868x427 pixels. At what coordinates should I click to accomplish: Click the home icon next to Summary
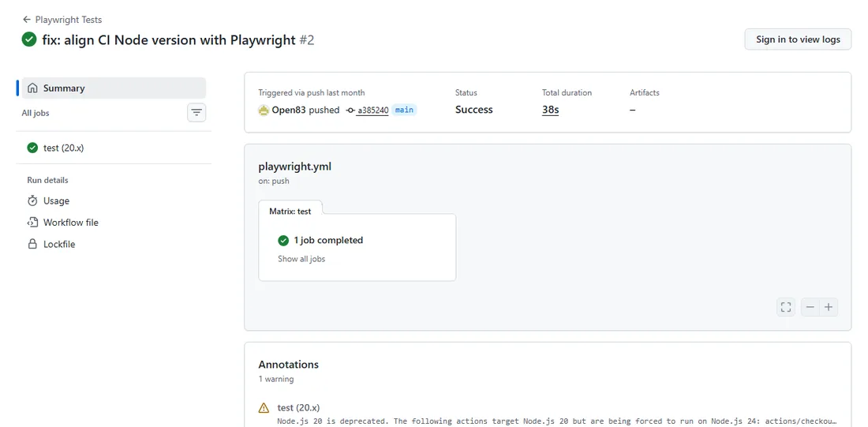tap(32, 88)
